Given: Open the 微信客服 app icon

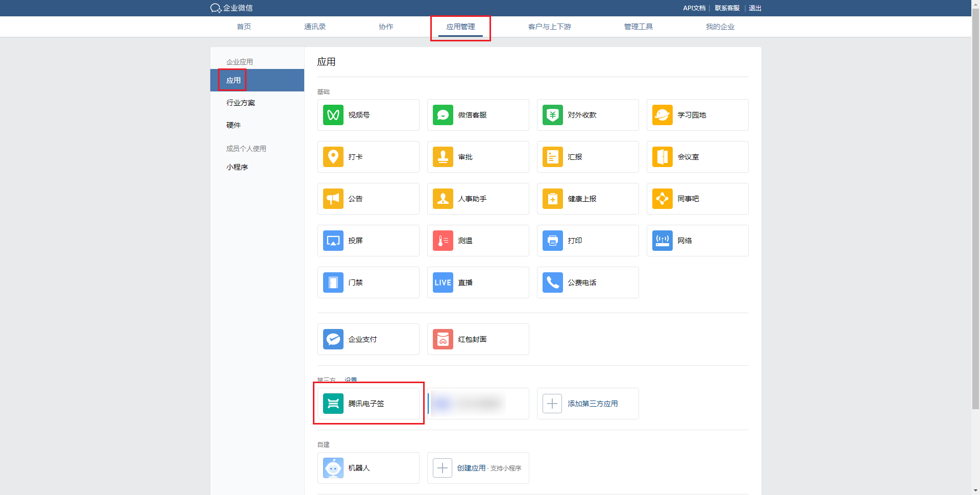Looking at the screenshot, I should 443,115.
